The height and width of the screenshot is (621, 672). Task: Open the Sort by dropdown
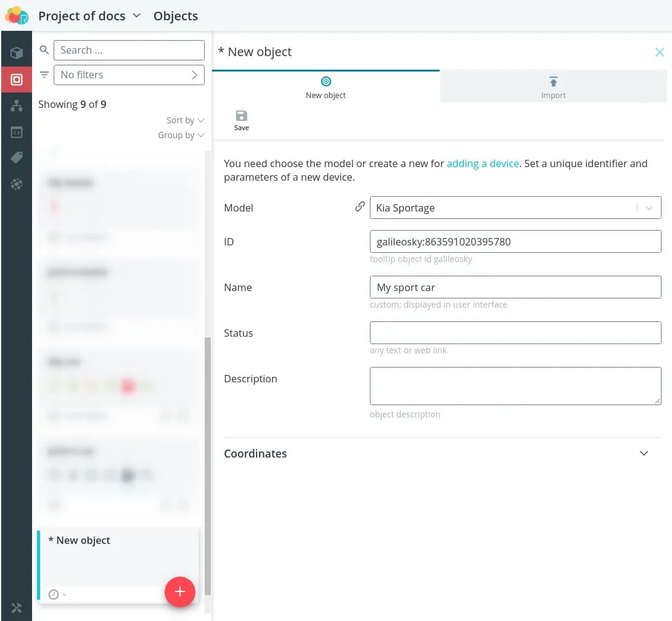[x=185, y=120]
